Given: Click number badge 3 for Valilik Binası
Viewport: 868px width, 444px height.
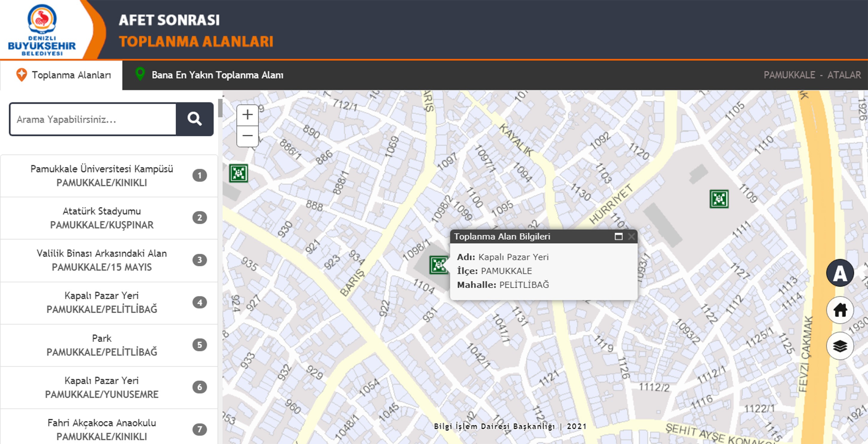Looking at the screenshot, I should click(x=199, y=260).
